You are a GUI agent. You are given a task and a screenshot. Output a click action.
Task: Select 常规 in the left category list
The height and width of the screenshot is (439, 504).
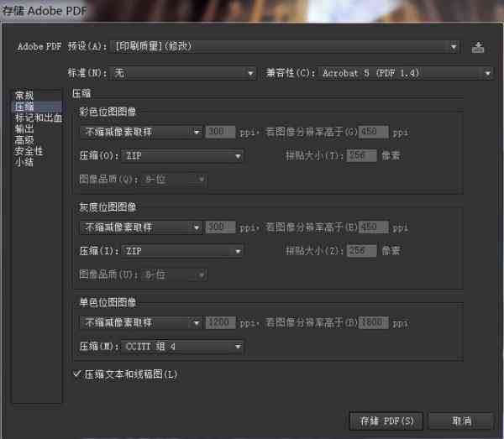click(x=24, y=96)
